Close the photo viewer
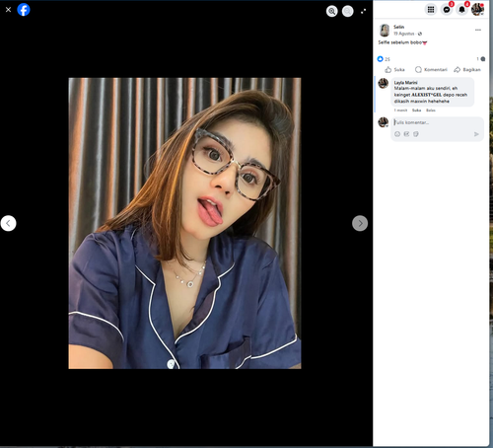Screen dimensions: 493x448 pos(9,10)
